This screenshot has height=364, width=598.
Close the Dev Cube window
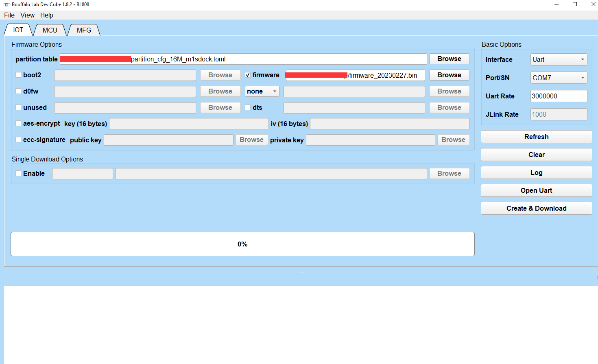click(593, 4)
